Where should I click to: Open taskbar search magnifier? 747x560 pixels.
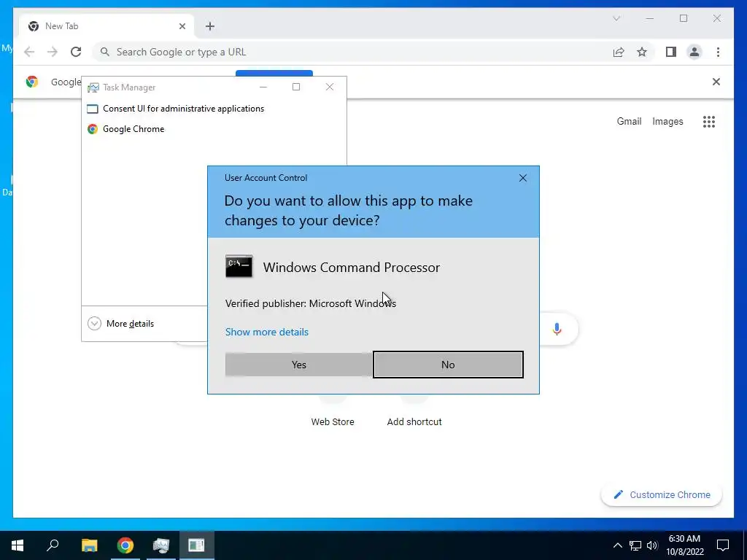pyautogui.click(x=53, y=545)
